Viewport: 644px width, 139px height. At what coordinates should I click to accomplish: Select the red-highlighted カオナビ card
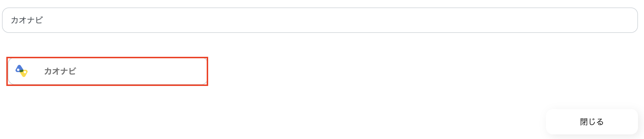(107, 71)
